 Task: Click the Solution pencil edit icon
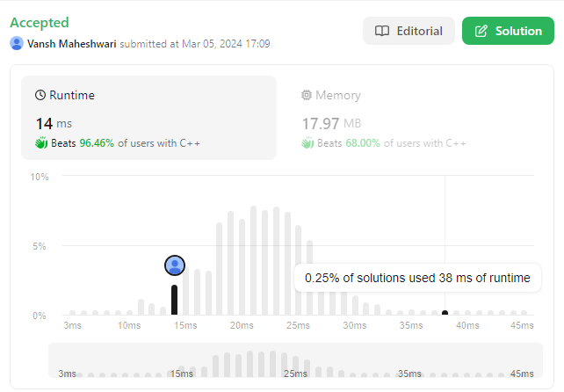point(481,31)
